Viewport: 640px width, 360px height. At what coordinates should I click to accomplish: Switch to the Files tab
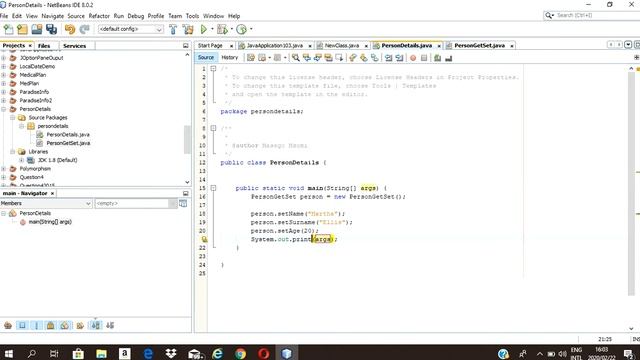pos(44,46)
